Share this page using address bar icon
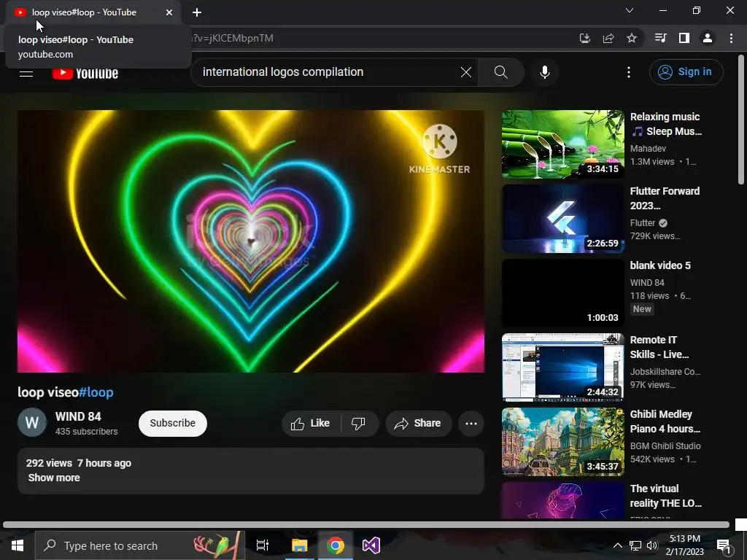747x560 pixels. [608, 38]
